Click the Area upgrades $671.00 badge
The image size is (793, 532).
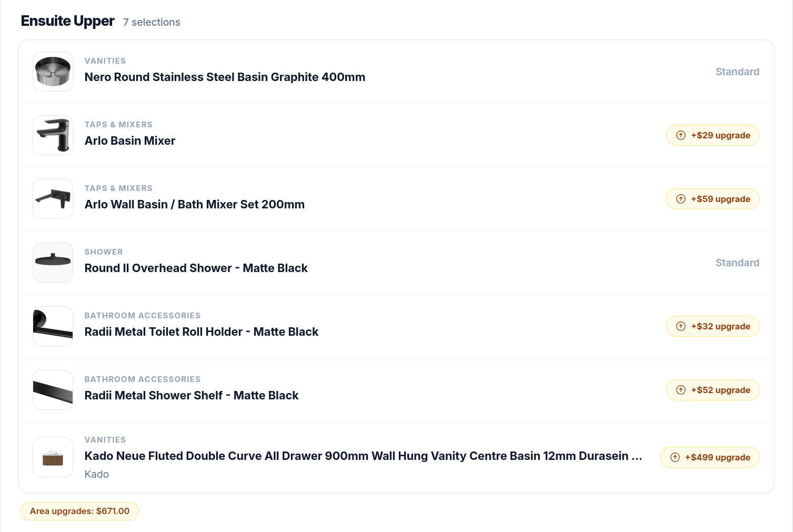click(79, 511)
